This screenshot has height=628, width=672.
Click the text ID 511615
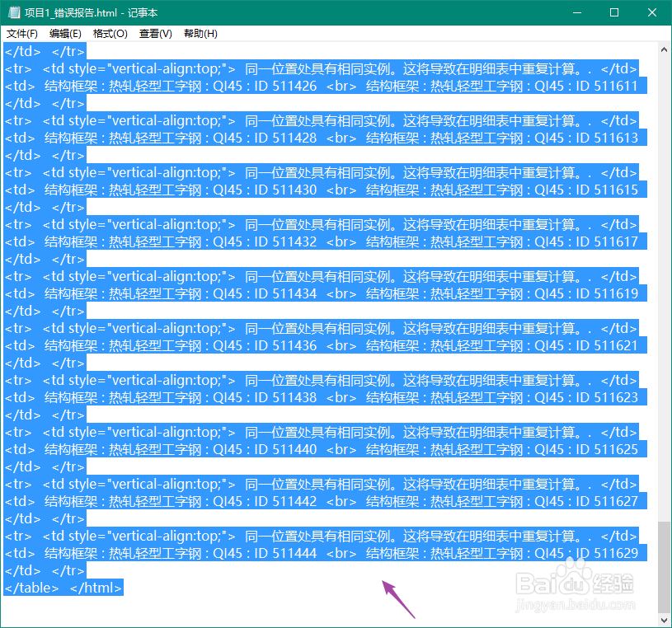pos(606,190)
